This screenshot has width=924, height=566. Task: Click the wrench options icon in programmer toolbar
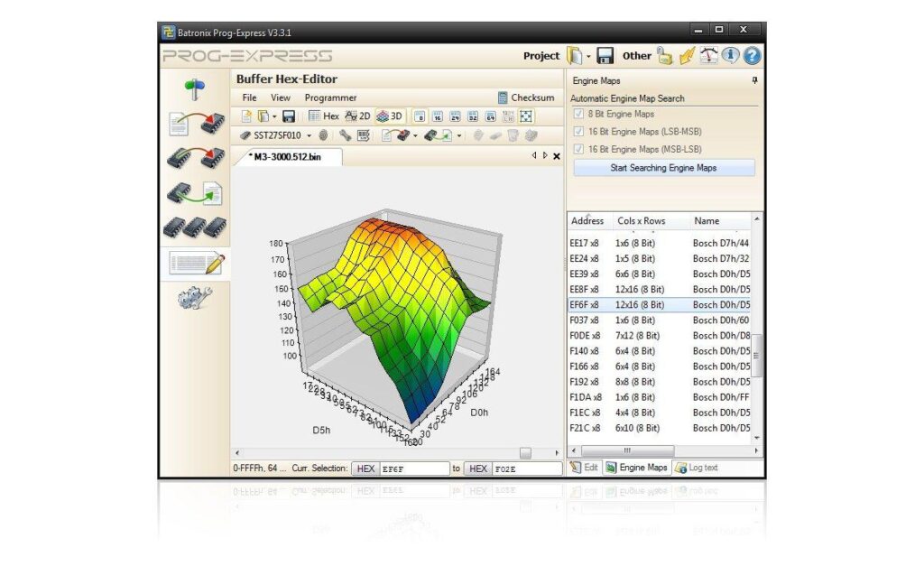click(346, 135)
